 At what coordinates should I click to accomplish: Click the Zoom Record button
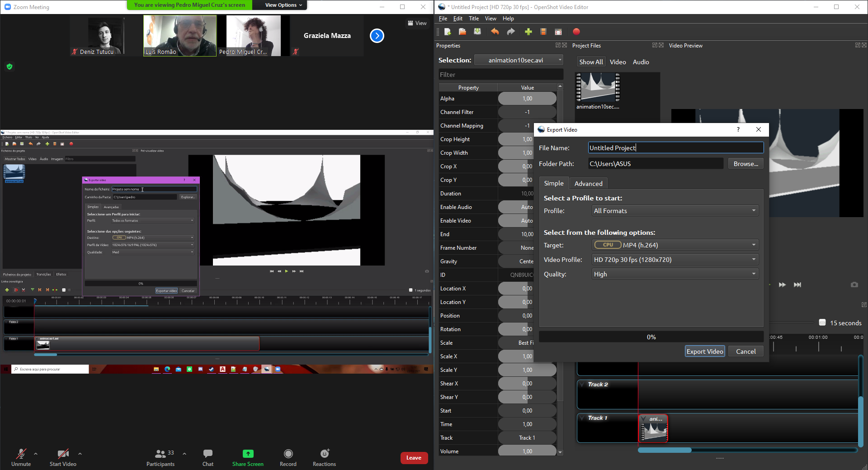click(x=288, y=457)
